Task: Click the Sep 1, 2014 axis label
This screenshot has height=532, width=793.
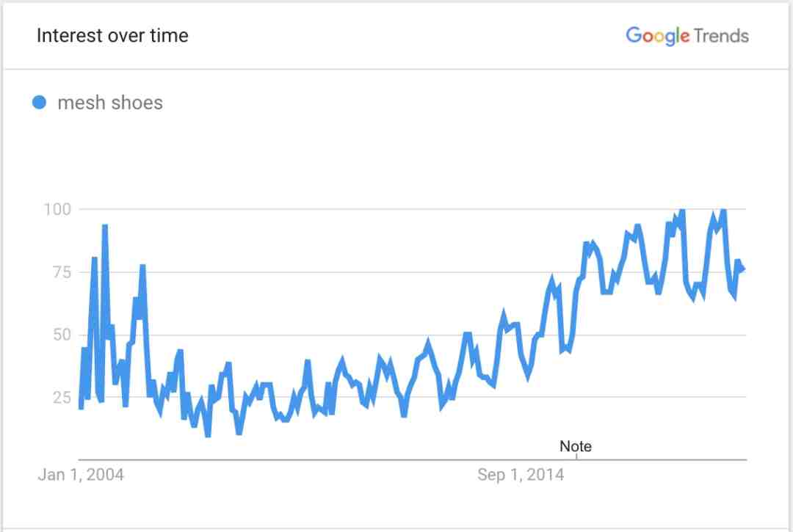Action: click(521, 475)
